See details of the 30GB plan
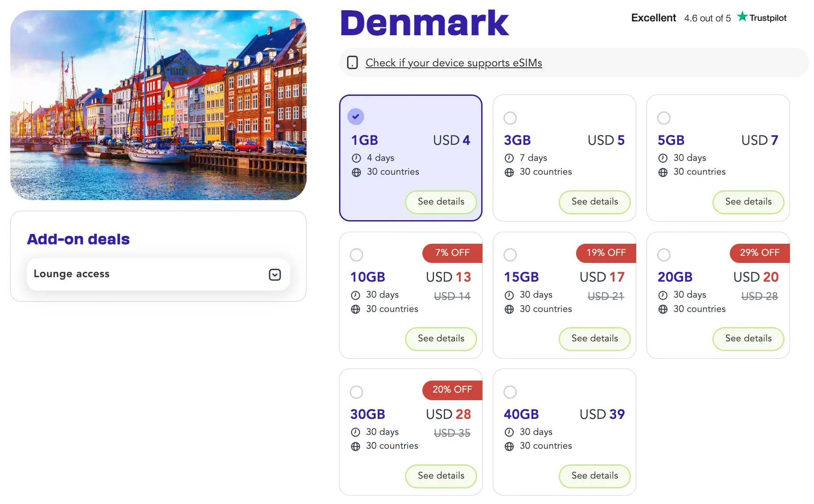Screen dimensions: 814x504 (x=441, y=476)
